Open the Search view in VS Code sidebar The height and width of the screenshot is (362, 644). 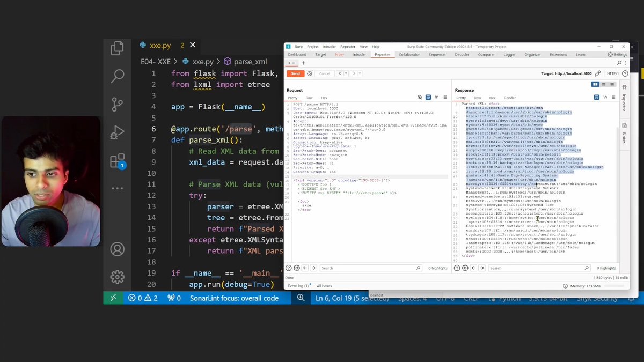(118, 76)
